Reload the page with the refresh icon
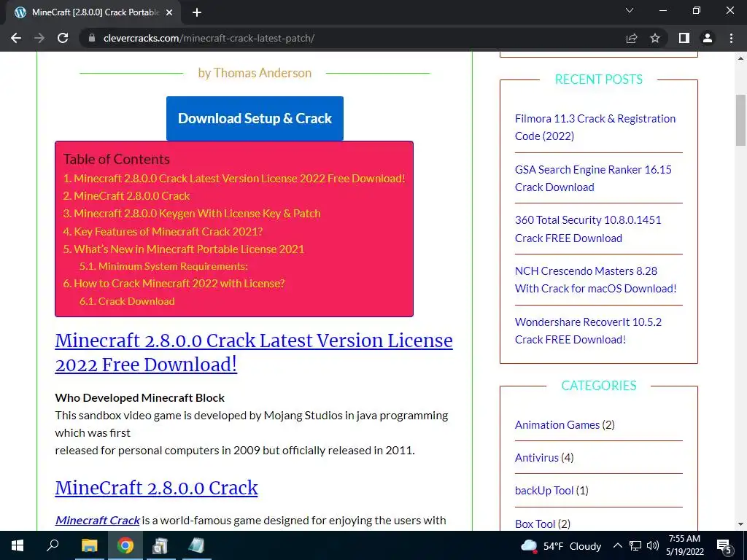This screenshot has width=747, height=560. click(x=63, y=38)
